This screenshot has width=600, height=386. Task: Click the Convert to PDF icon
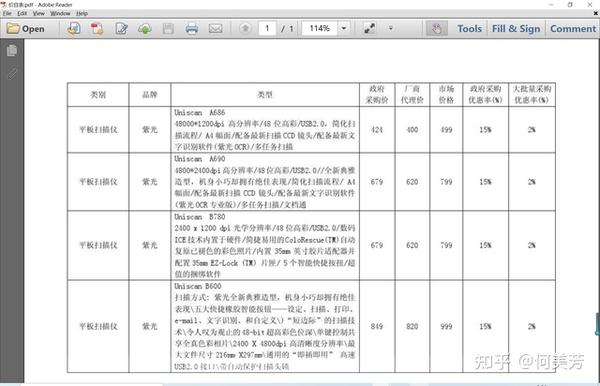(97, 29)
